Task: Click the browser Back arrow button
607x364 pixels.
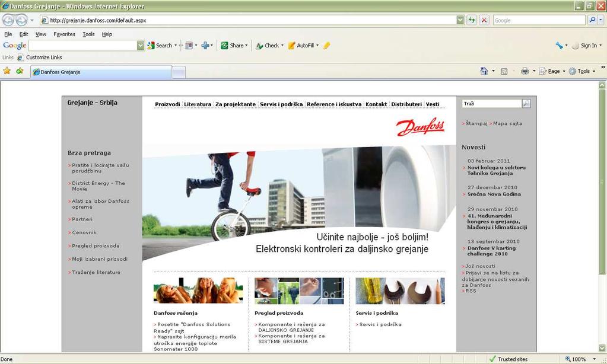Action: point(8,20)
